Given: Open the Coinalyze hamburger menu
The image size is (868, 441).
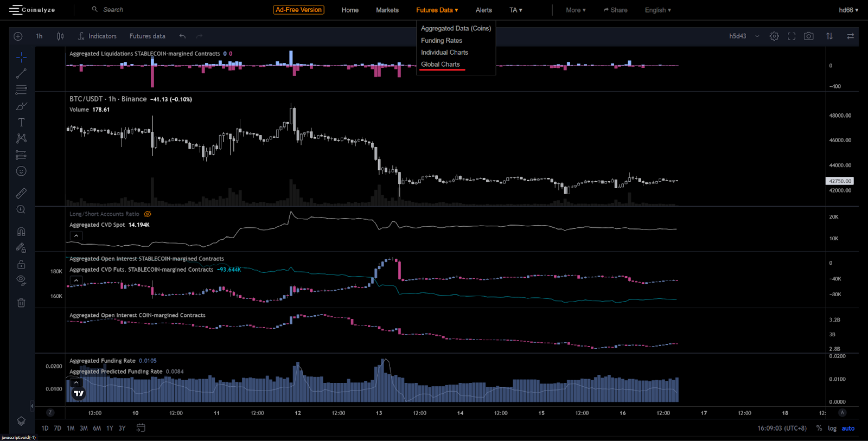Looking at the screenshot, I should pyautogui.click(x=15, y=10).
